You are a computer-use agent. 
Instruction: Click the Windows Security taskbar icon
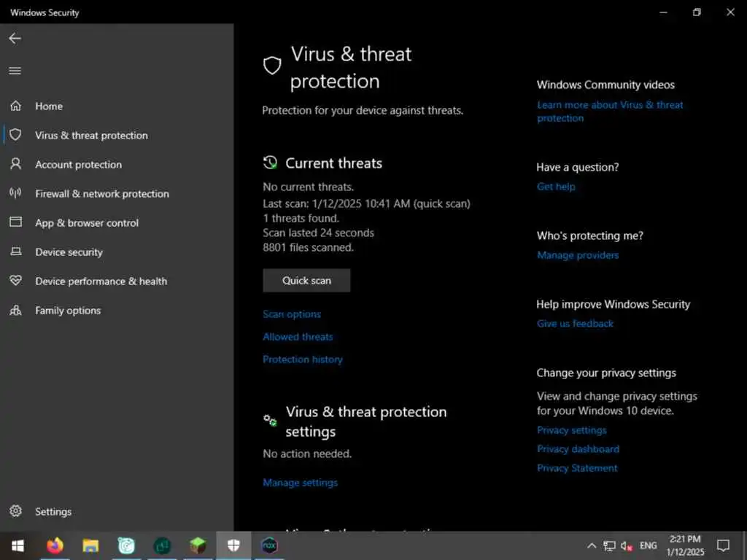point(233,545)
